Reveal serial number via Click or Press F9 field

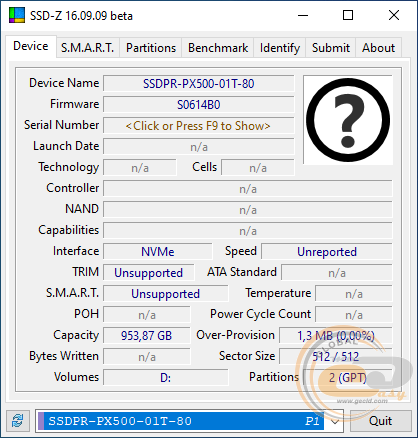pos(199,126)
